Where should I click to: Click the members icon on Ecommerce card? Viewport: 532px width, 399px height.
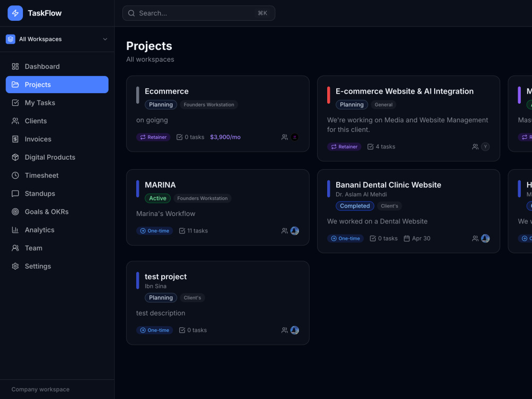click(285, 137)
